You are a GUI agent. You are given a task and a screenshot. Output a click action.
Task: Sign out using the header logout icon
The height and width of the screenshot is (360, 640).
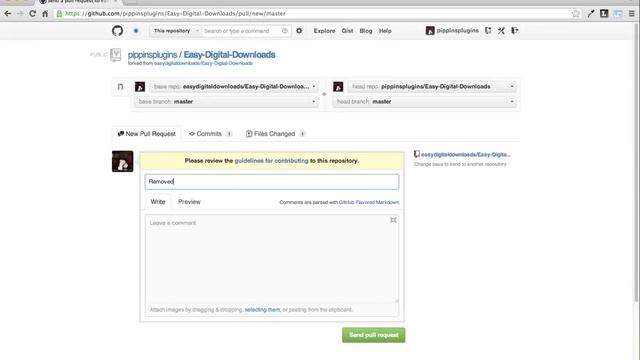515,31
